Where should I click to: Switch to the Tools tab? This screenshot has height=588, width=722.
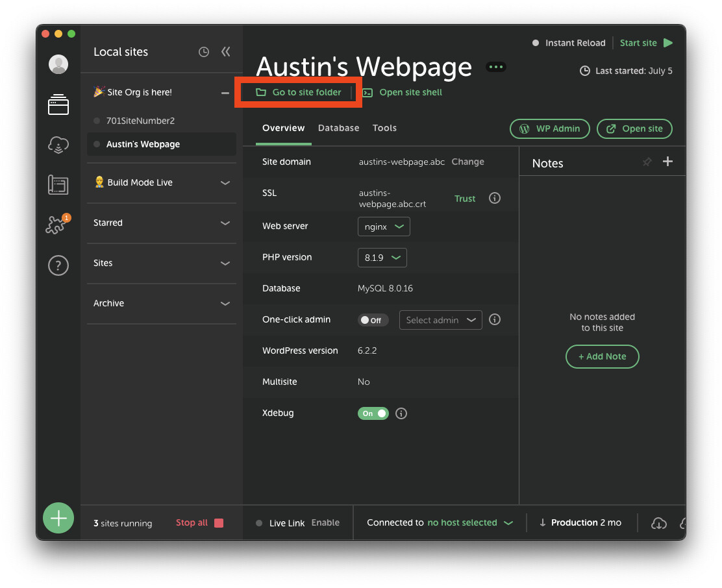[x=384, y=128]
